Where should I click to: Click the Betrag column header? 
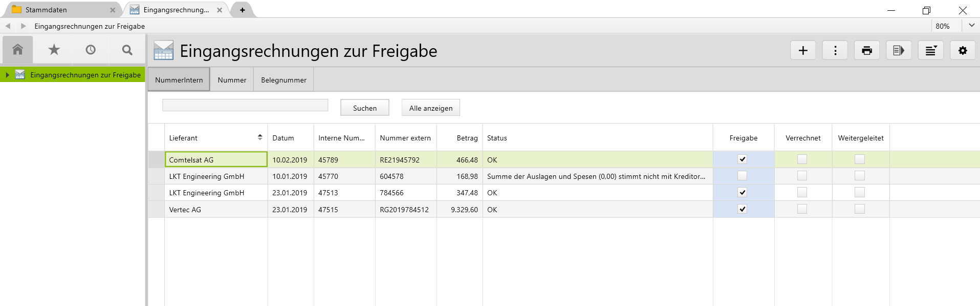click(460, 137)
